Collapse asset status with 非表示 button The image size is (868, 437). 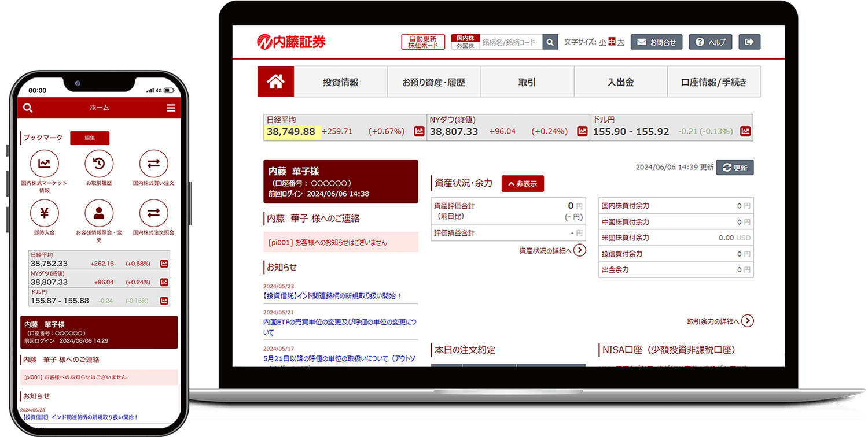point(523,184)
